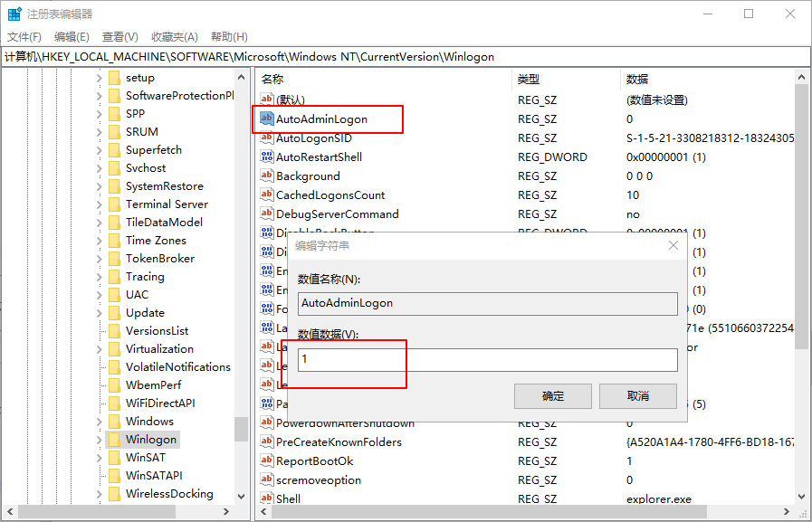
Task: Select the WirelessDocking folder icon
Action: pyautogui.click(x=116, y=493)
